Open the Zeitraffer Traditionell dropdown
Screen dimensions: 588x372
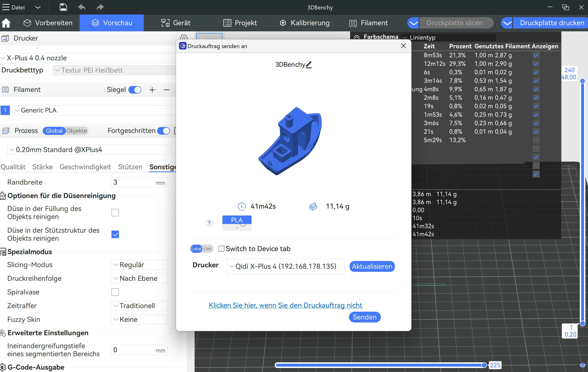coord(139,306)
